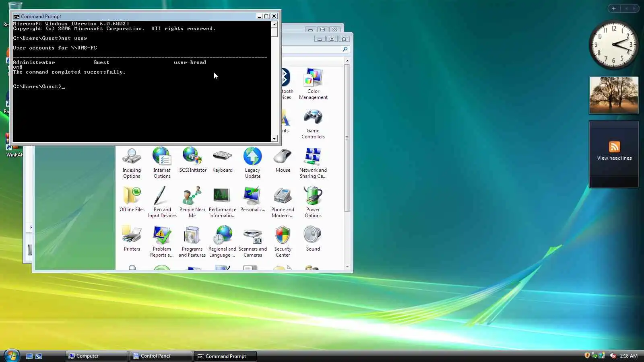This screenshot has height=362, width=644.
Task: Open Regional and Language Options icon
Action: pyautogui.click(x=223, y=242)
